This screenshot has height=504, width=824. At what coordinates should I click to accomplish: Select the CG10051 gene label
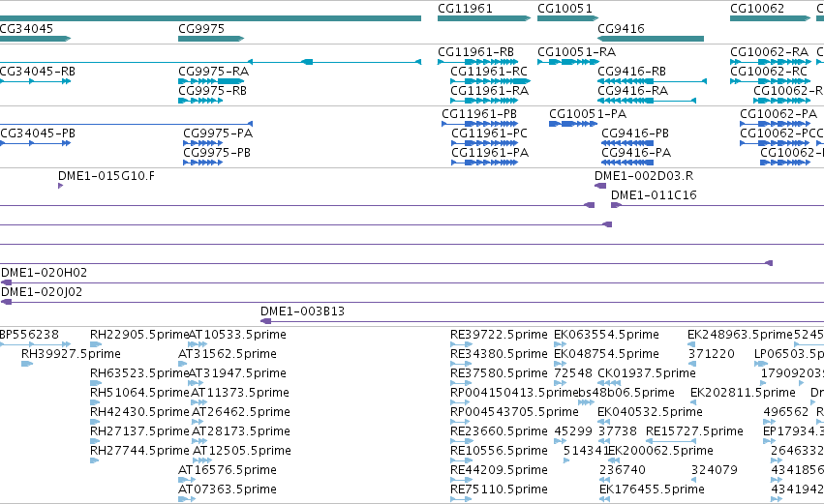[565, 9]
